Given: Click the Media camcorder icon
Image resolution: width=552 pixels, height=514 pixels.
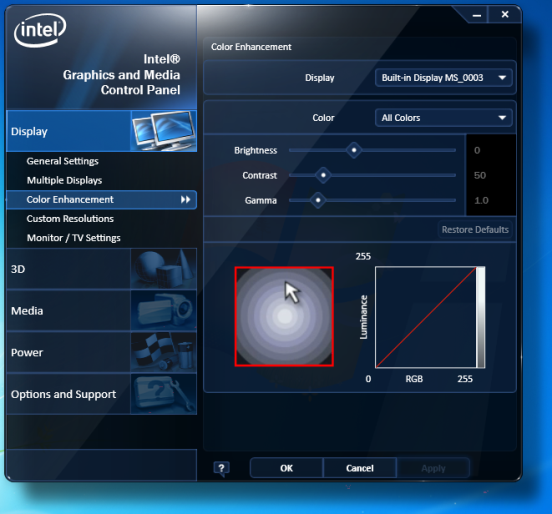Looking at the screenshot, I should point(164,311).
